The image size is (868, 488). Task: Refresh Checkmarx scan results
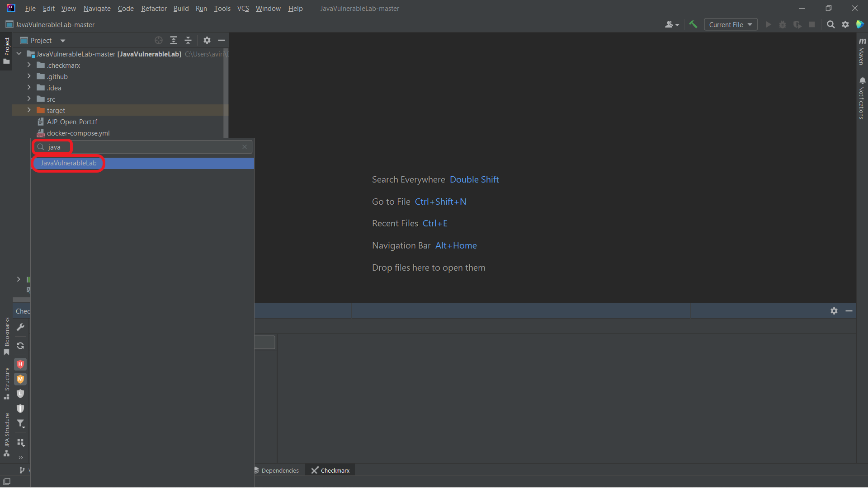20,346
